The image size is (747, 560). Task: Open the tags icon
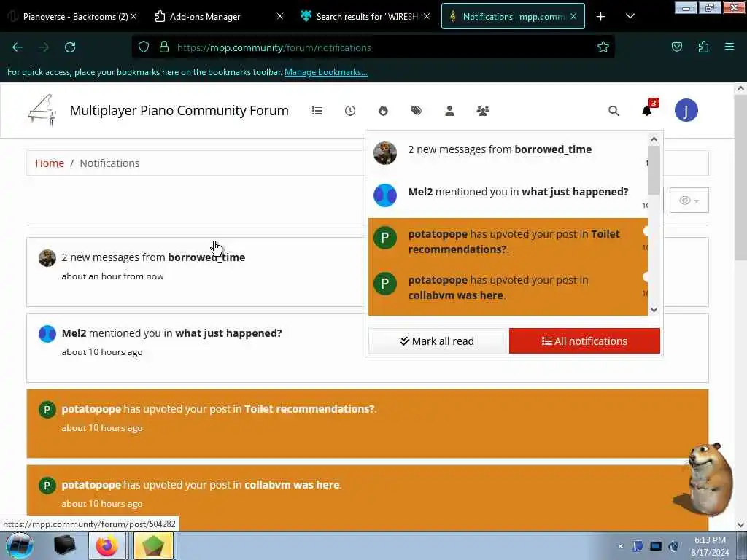417,111
